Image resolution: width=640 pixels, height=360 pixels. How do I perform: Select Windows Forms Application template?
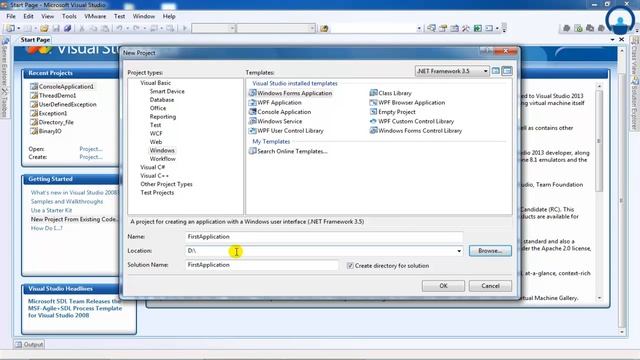click(x=290, y=93)
